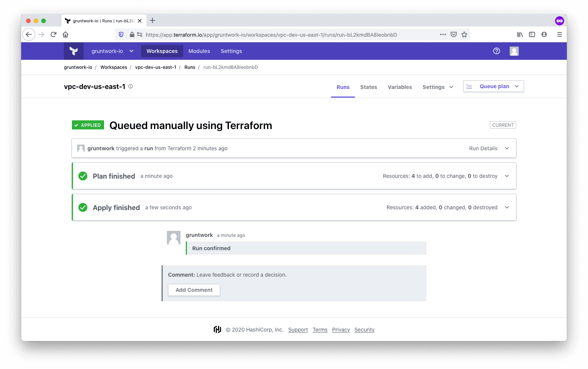The height and width of the screenshot is (369, 588).
Task: Click the Add Comment button
Action: 194,290
